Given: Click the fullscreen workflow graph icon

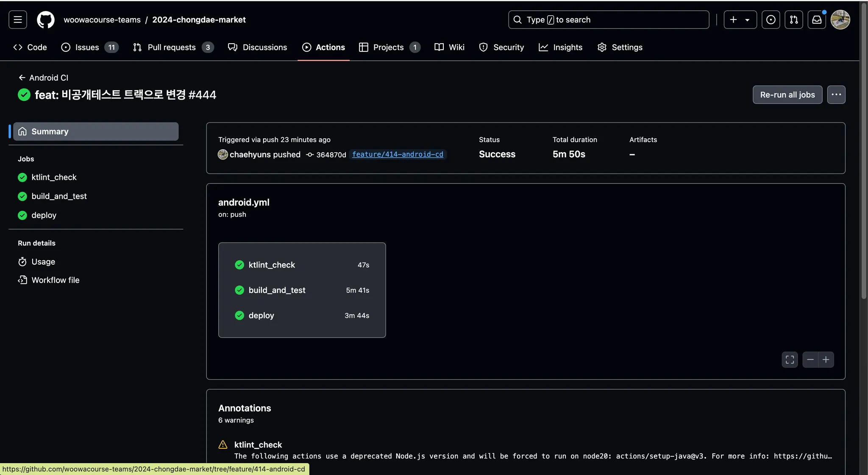Looking at the screenshot, I should tap(790, 360).
